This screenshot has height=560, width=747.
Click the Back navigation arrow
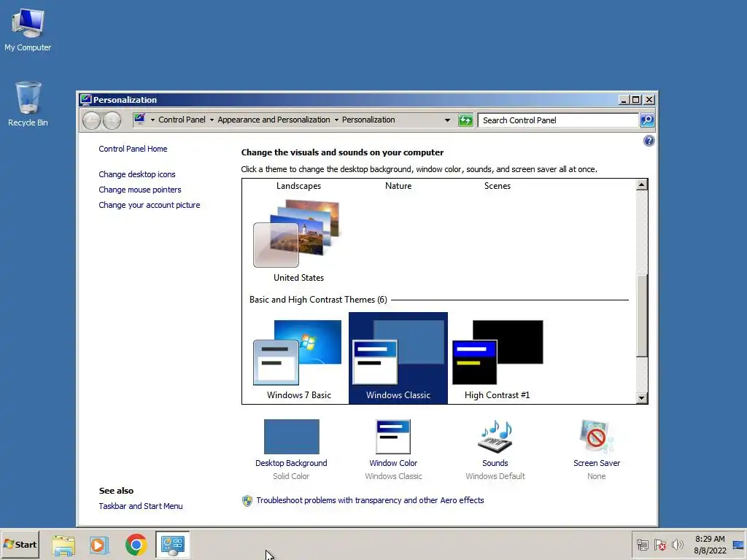(91, 120)
